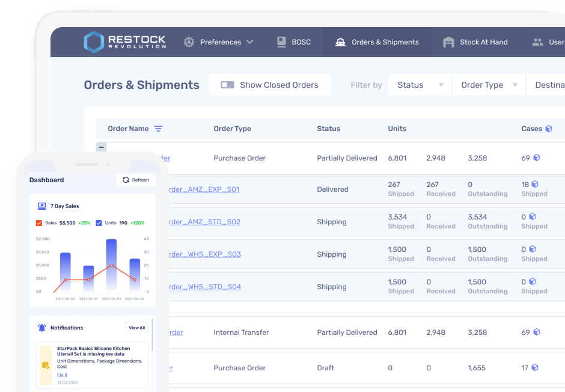Viewport: 565px width, 392px height.
Task: Open the Status filter dropdown
Action: [x=420, y=85]
